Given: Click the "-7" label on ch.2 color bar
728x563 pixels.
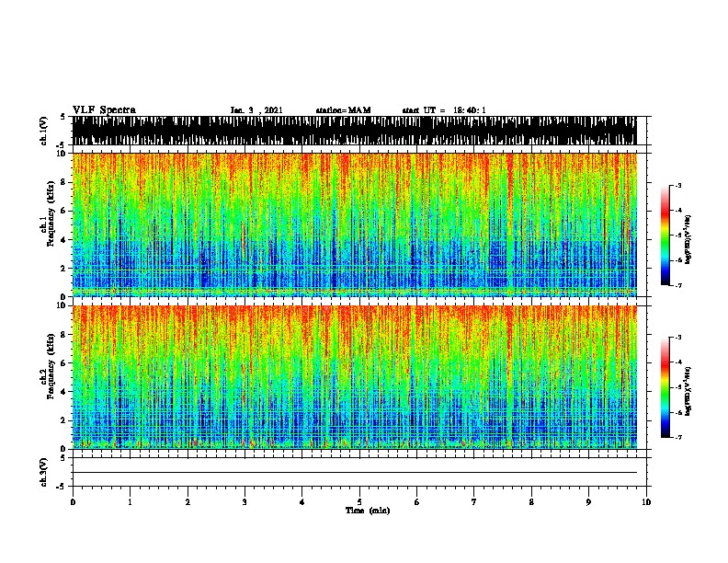Looking at the screenshot, I should (678, 438).
